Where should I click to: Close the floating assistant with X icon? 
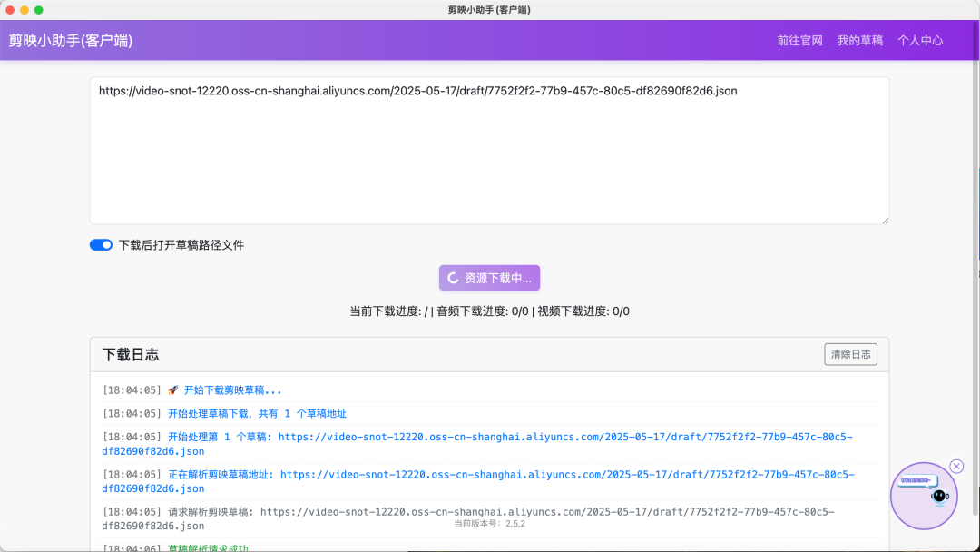coord(956,467)
